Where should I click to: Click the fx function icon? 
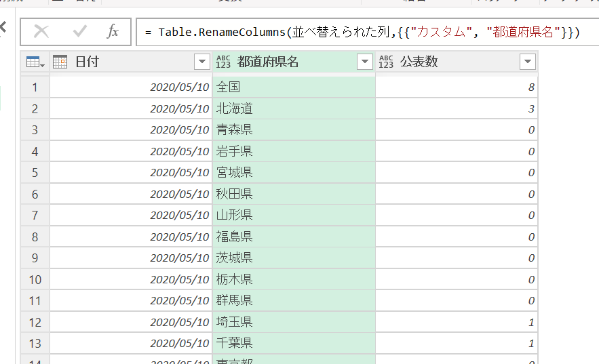pyautogui.click(x=113, y=31)
